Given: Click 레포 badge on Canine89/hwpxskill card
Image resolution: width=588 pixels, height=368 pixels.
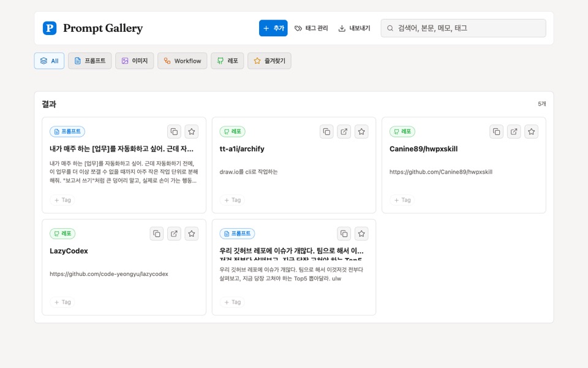Looking at the screenshot, I should [402, 131].
